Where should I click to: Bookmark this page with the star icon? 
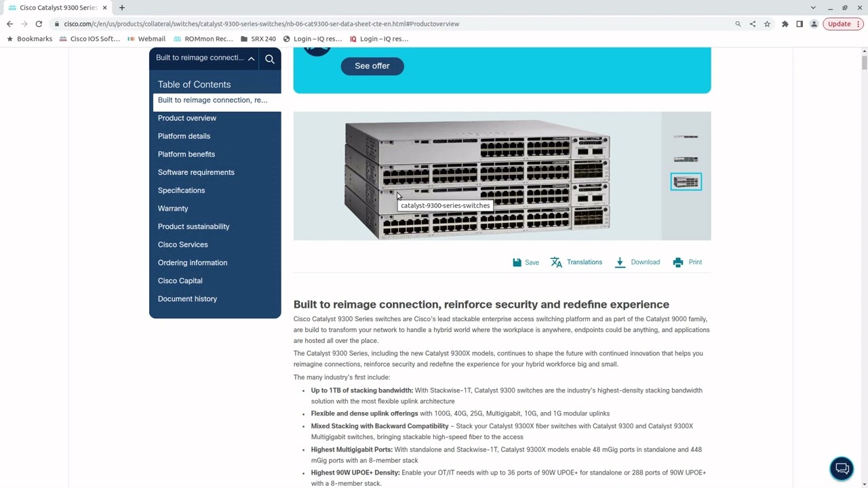pos(767,24)
